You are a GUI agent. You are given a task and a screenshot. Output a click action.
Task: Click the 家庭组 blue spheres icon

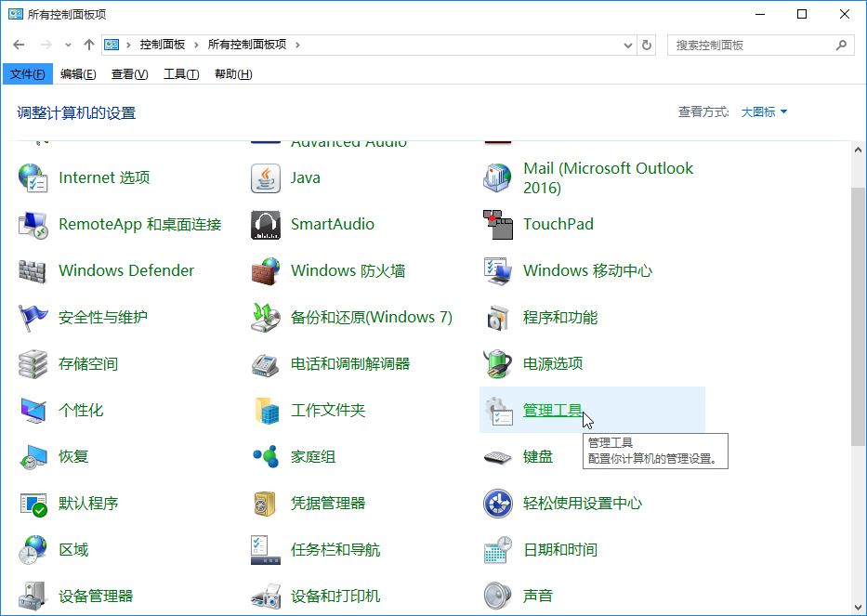coord(266,457)
